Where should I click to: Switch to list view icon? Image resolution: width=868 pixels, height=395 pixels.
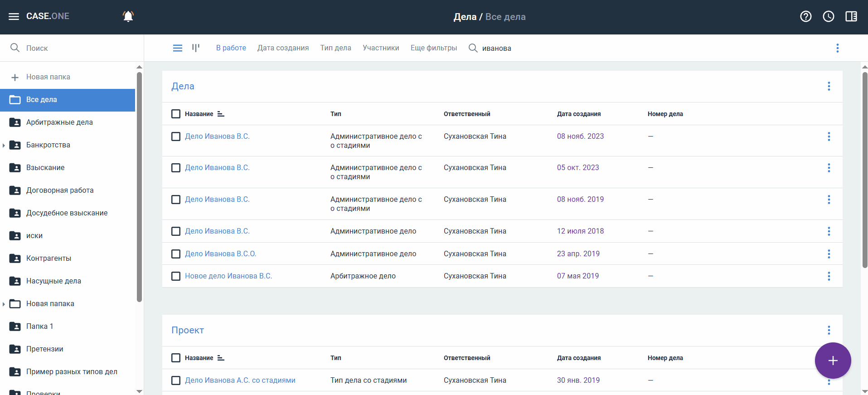click(x=178, y=48)
